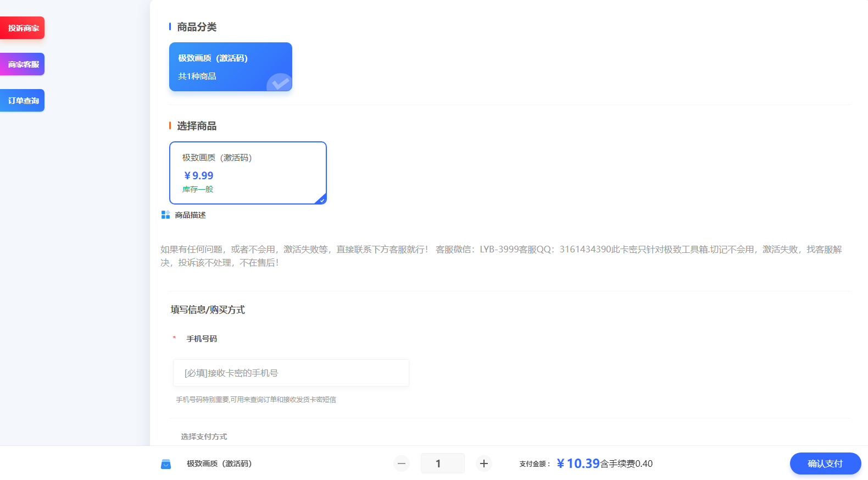Increase quantity with the plus button
Viewport: 868px width, 480px height.
point(483,464)
